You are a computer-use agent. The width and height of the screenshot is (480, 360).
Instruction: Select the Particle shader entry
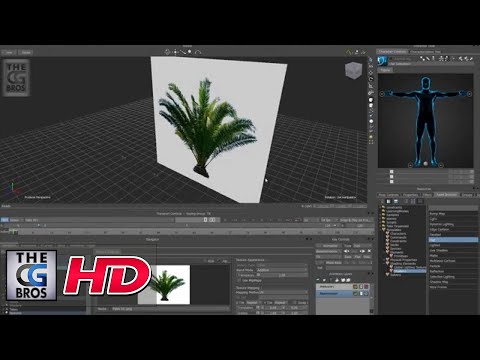point(453,266)
